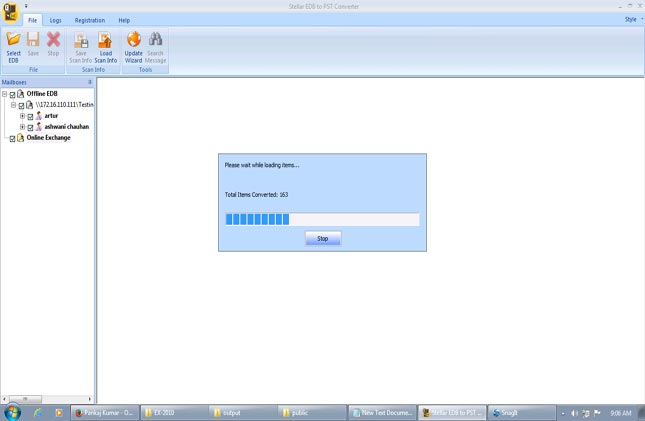Click the Load Scan Info icon

(x=105, y=40)
